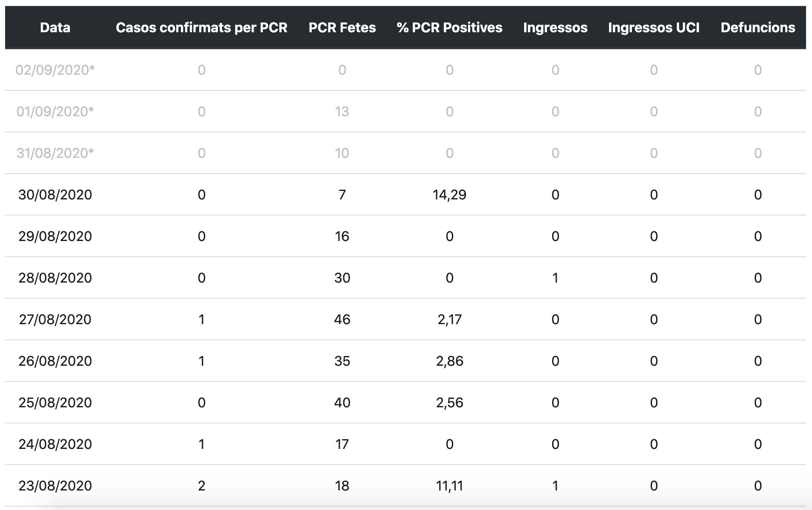Click the % PCR Positives column header
Screen dimensions: 812x510
click(x=449, y=28)
